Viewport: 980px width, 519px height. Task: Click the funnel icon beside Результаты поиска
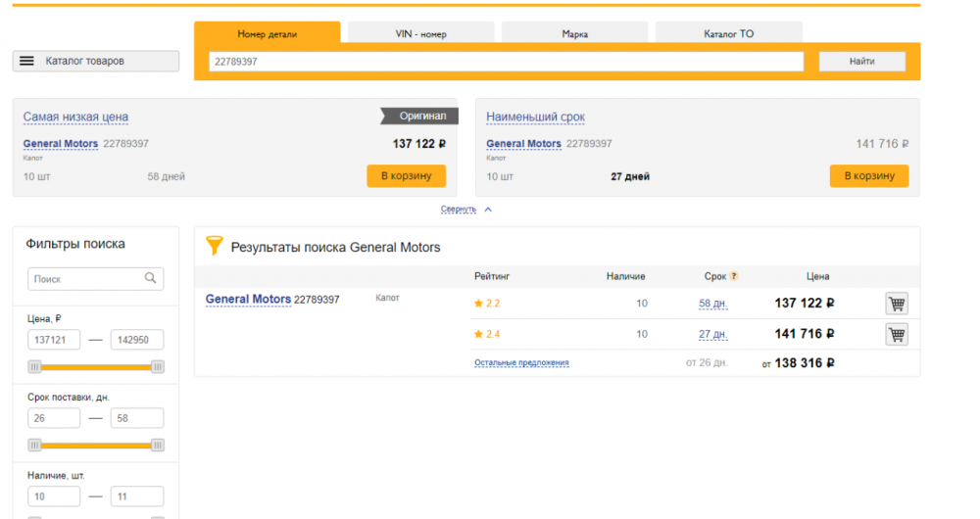[215, 246]
